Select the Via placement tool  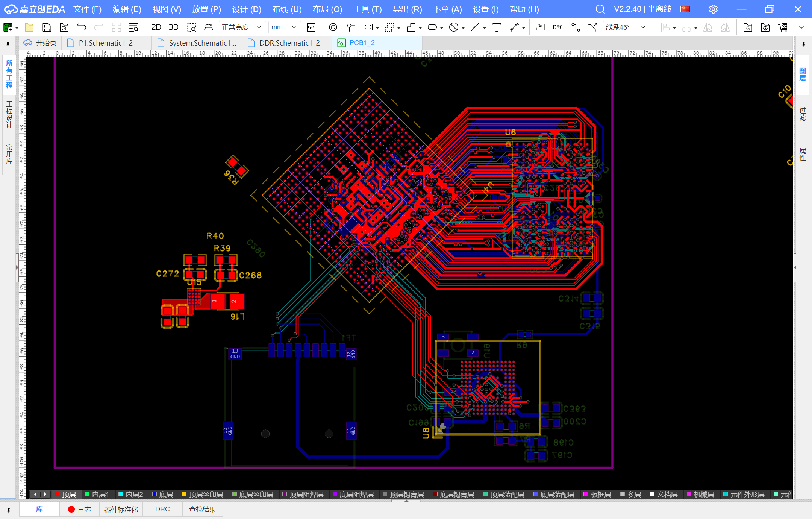pyautogui.click(x=333, y=27)
